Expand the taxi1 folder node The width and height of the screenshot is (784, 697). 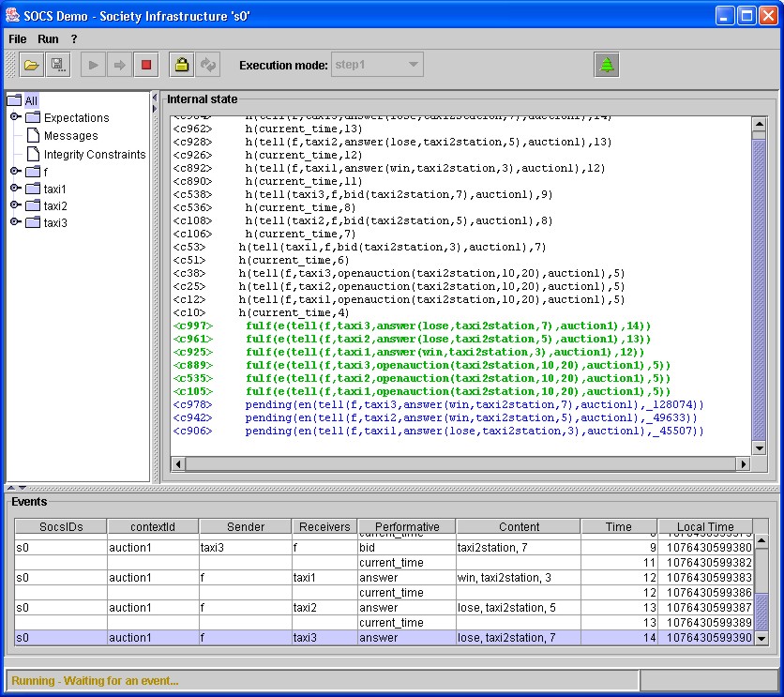(x=15, y=189)
